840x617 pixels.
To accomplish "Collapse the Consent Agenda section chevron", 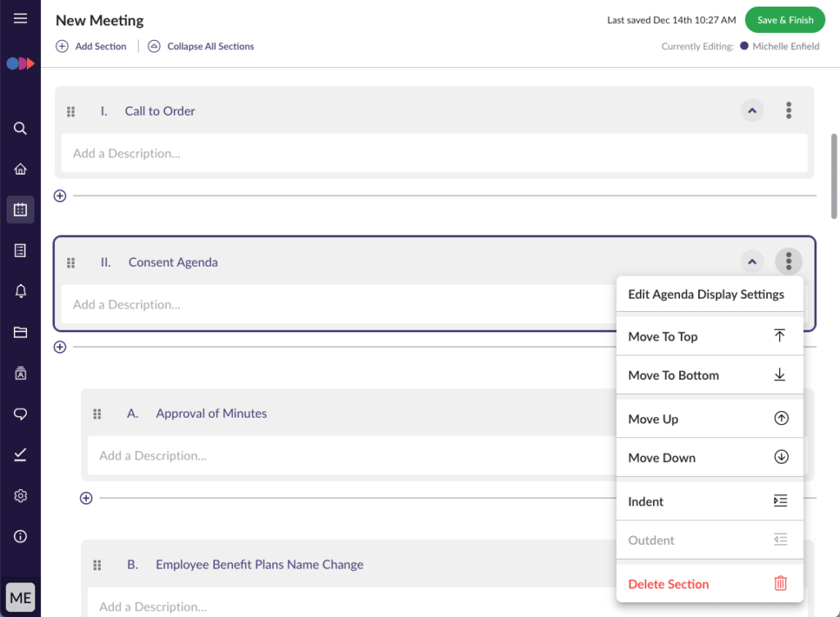I will 751,263.
